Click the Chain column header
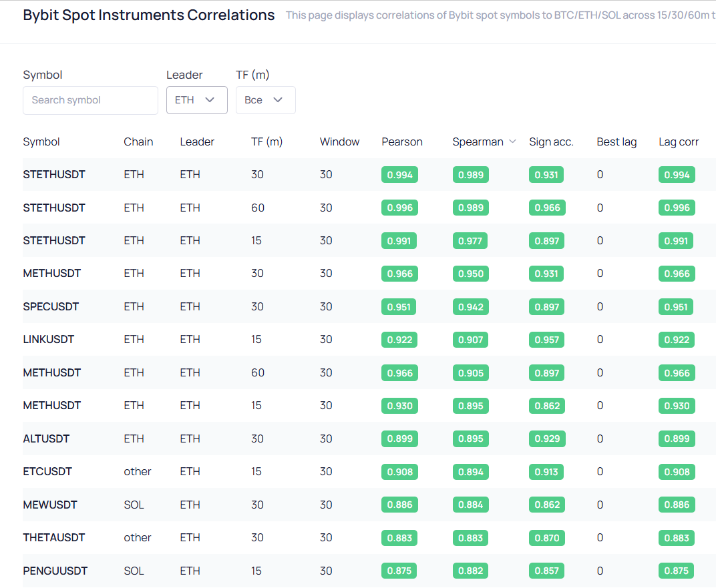 pyautogui.click(x=138, y=141)
